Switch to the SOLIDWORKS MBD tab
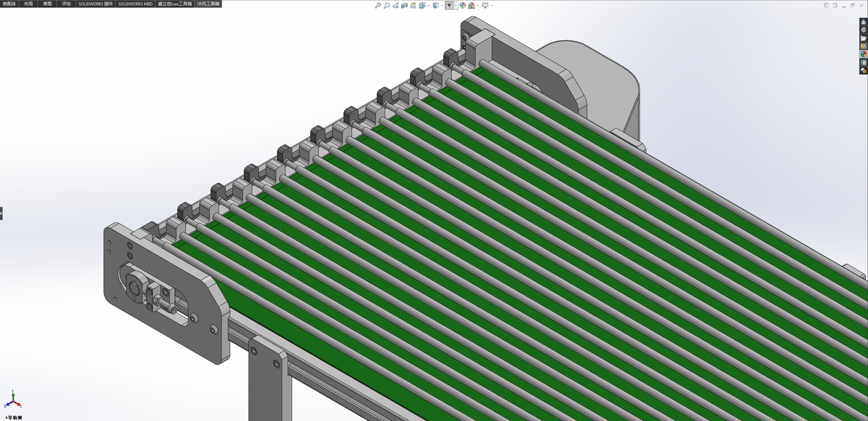868x421 pixels. coord(135,4)
